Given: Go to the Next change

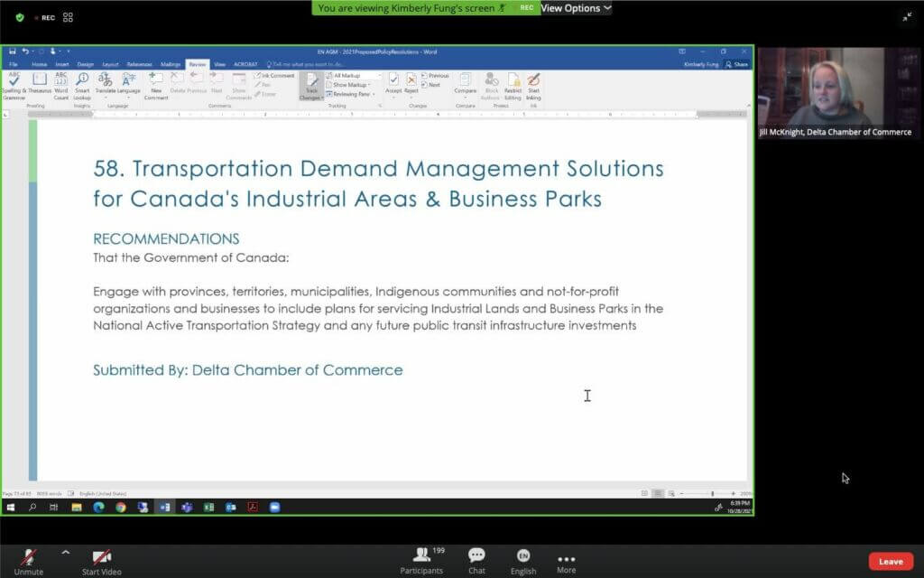Looking at the screenshot, I should click(430, 85).
